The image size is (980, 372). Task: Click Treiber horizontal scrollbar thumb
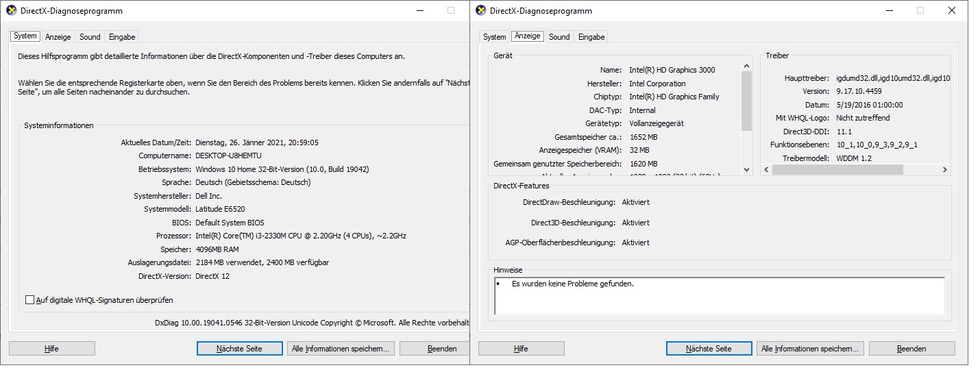(x=837, y=169)
